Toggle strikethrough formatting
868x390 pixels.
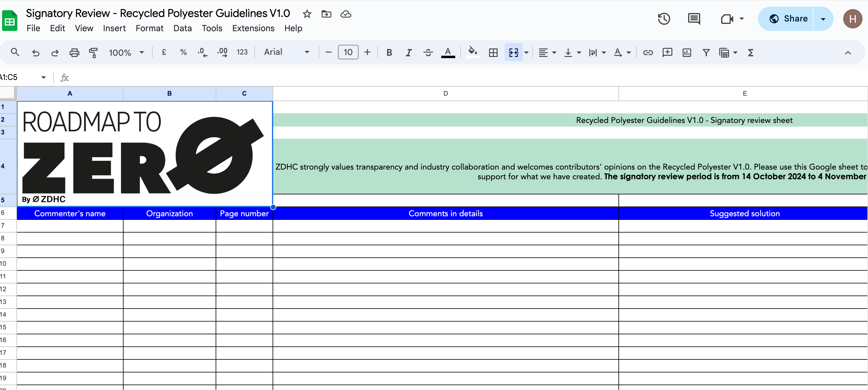(428, 52)
